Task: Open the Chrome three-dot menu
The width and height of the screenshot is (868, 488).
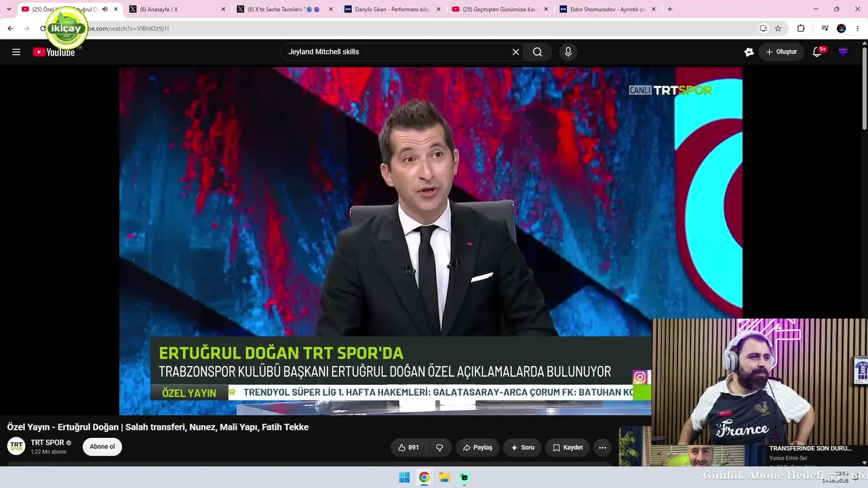Action: tap(859, 28)
